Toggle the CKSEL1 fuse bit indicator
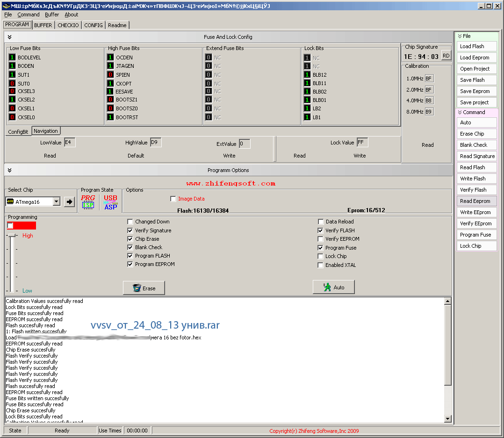This screenshot has width=504, height=438. click(x=12, y=108)
